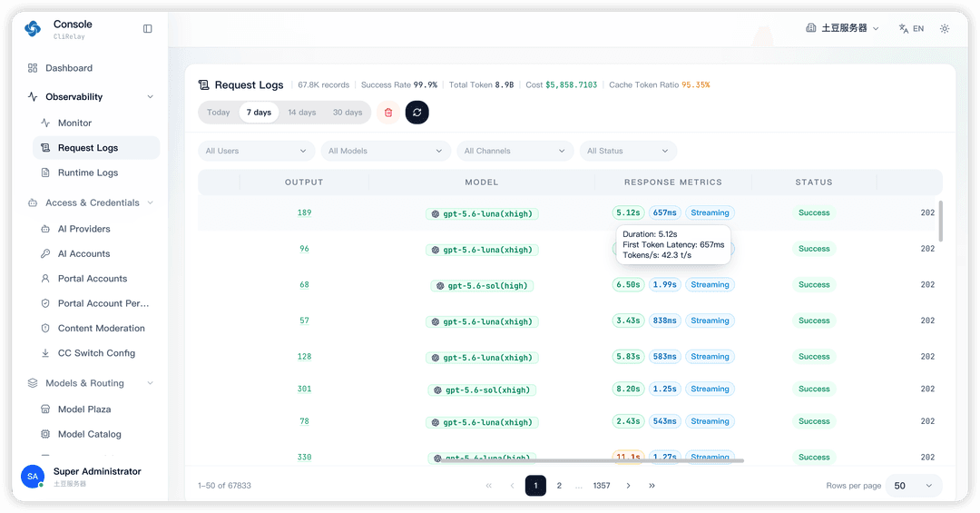Open All Models filter dropdown
Screen dimensions: 980x513
[x=386, y=152]
